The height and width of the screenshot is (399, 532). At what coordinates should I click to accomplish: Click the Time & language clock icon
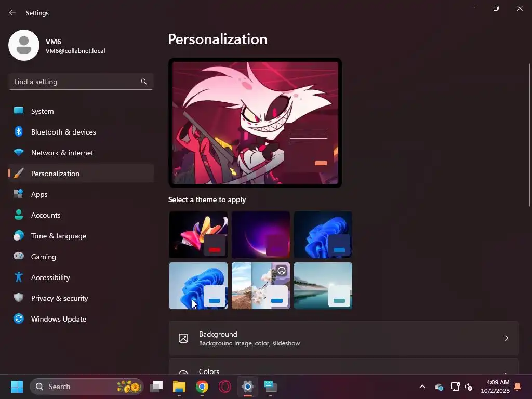[x=19, y=235]
